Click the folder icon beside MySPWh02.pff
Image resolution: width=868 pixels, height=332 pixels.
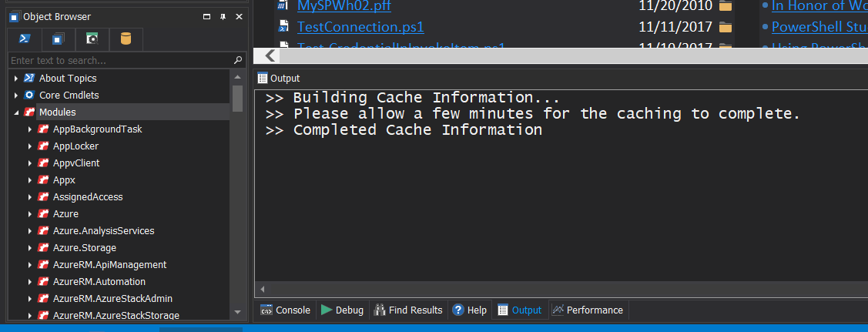[726, 6]
